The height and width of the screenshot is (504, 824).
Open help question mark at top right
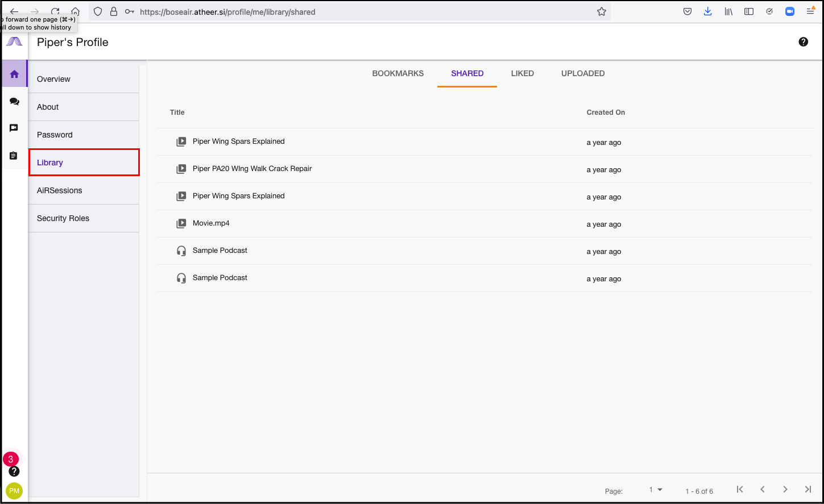click(x=804, y=41)
